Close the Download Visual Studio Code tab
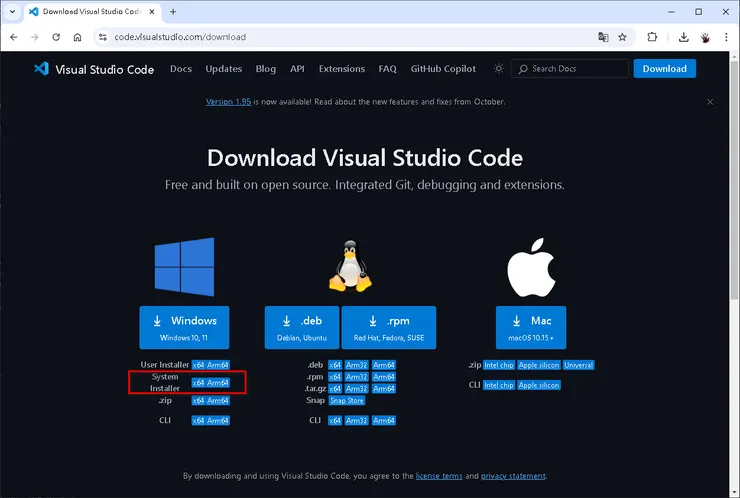Viewport: 740px width, 498px height. [x=152, y=12]
